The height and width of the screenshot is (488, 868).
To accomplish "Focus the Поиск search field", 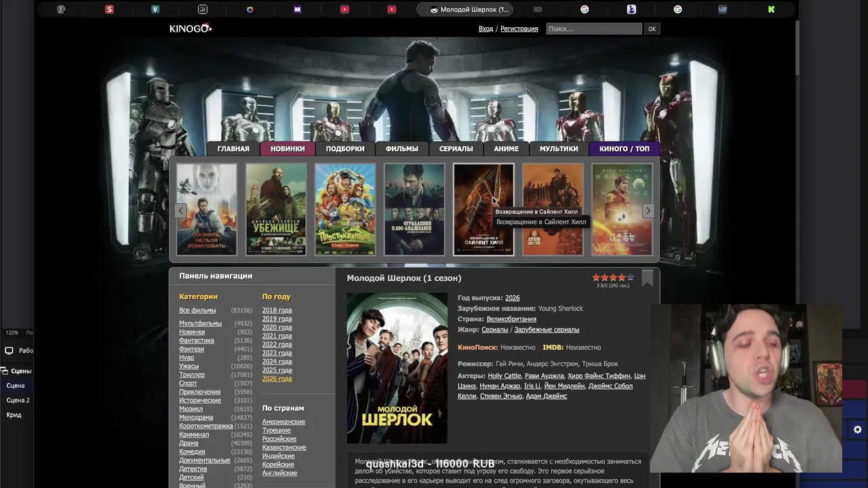I will coord(593,28).
